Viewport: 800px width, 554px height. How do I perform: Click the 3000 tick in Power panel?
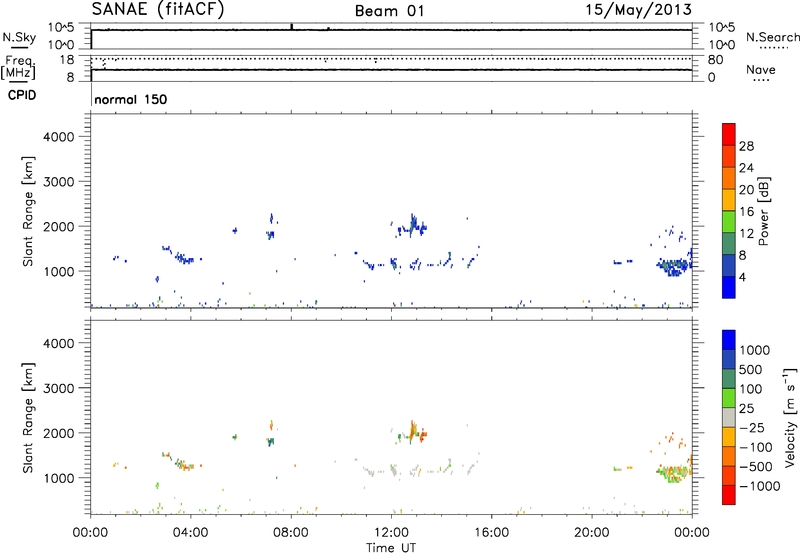(59, 182)
